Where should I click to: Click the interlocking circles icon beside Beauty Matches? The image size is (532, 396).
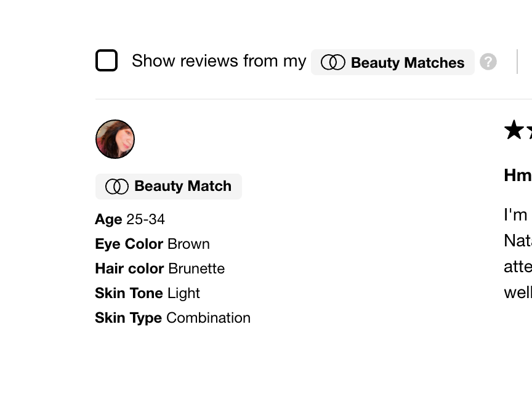(x=333, y=62)
